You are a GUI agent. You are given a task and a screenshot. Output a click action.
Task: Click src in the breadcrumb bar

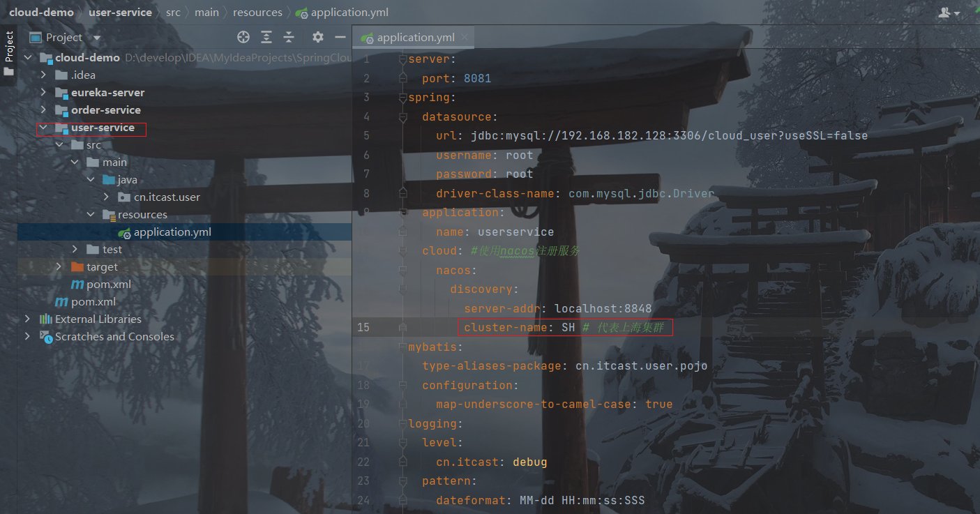(173, 13)
